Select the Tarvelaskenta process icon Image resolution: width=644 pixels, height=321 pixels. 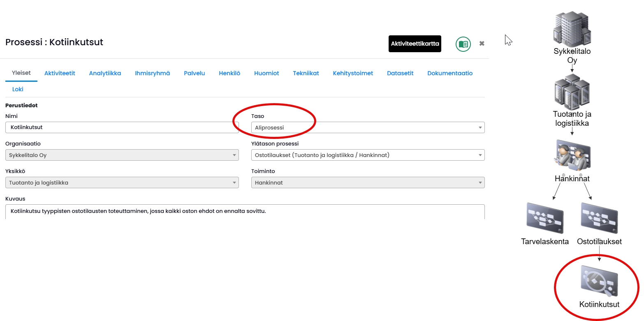(545, 219)
